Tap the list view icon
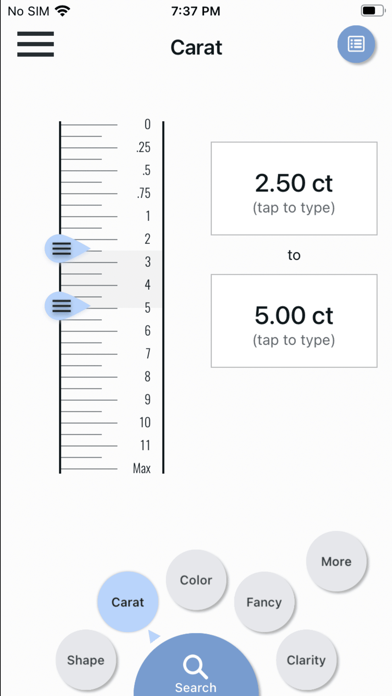Screen dimensions: 392x696 [x=356, y=44]
